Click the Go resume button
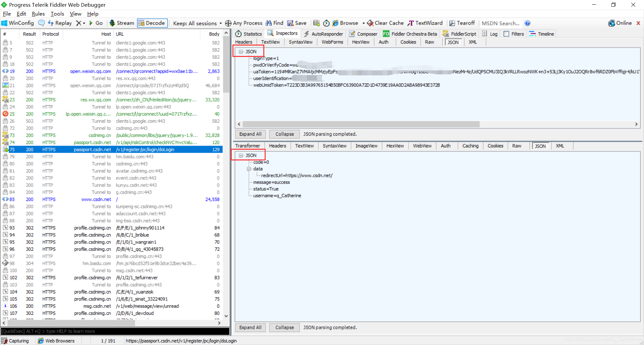The height and width of the screenshot is (345, 644). 96,23
